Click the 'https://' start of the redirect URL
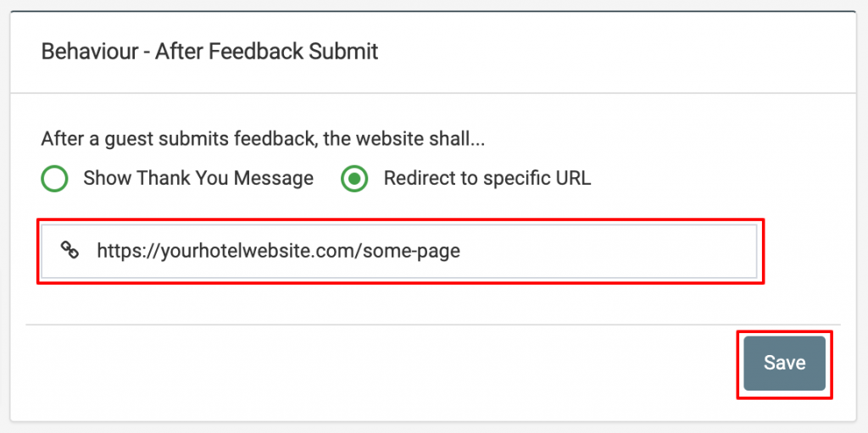 pyautogui.click(x=129, y=252)
